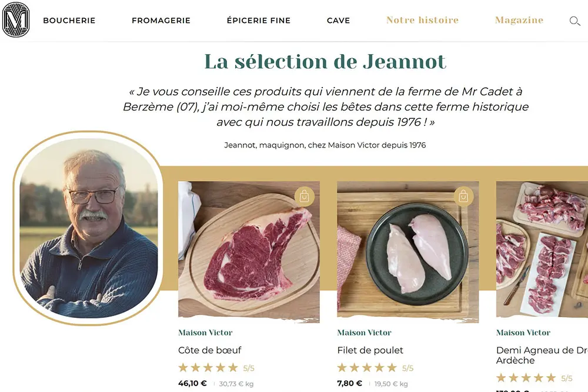Go to Notre histoire page
Viewport: 588px width, 392px height.
pyautogui.click(x=422, y=20)
